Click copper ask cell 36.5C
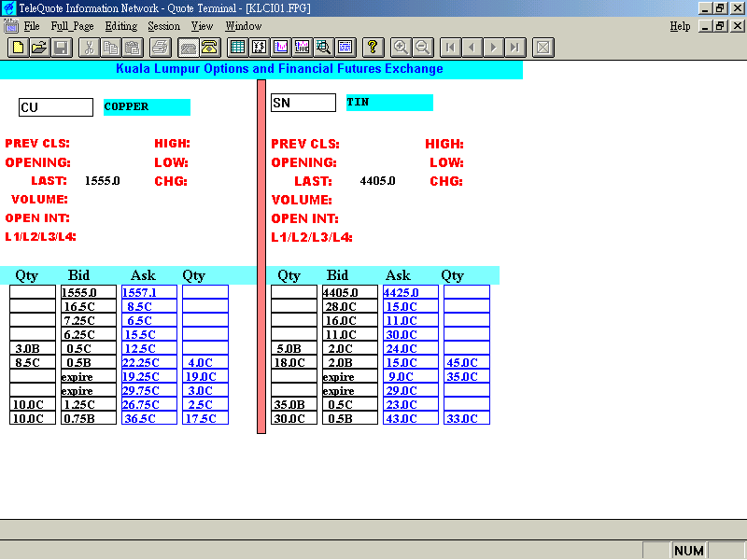747x560 pixels. pyautogui.click(x=149, y=418)
